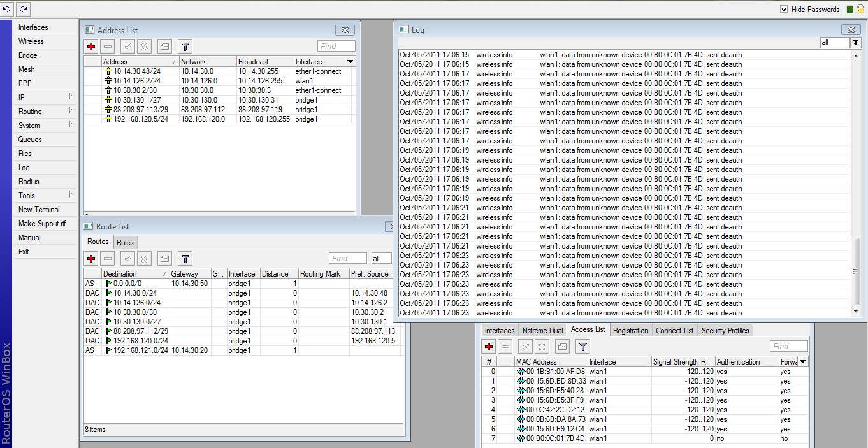Screen dimensions: 868x448
Task: Click the Log window vertical scrollbar thumb
Action: (856, 271)
